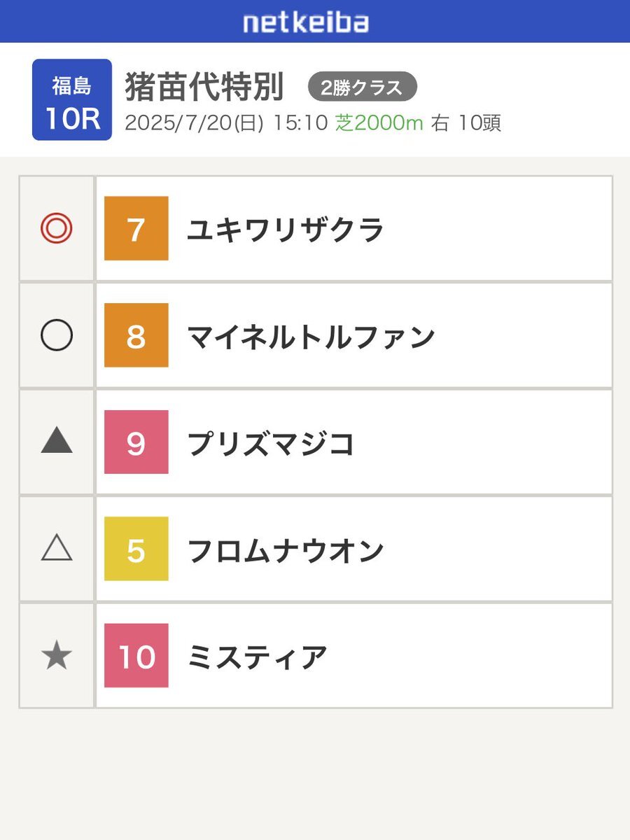Open horse ミスティア
The width and height of the screenshot is (630, 840).
tap(257, 657)
